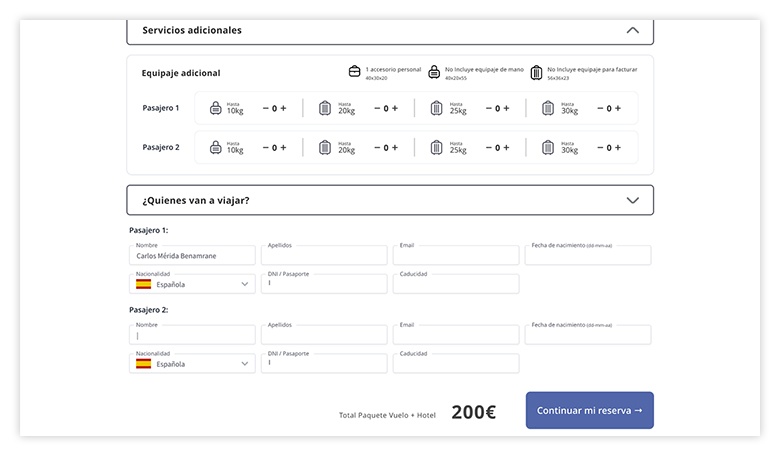Focus Pasajero 1 Email field

click(x=456, y=255)
